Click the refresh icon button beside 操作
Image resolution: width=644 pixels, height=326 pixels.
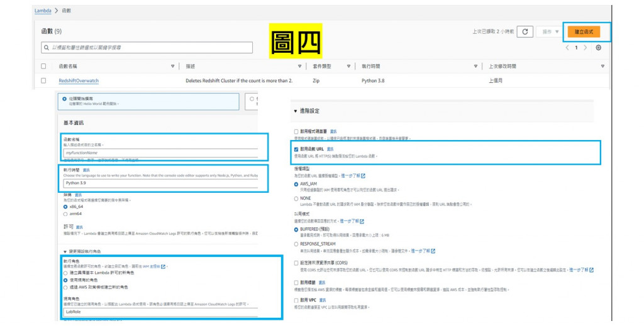525,31
